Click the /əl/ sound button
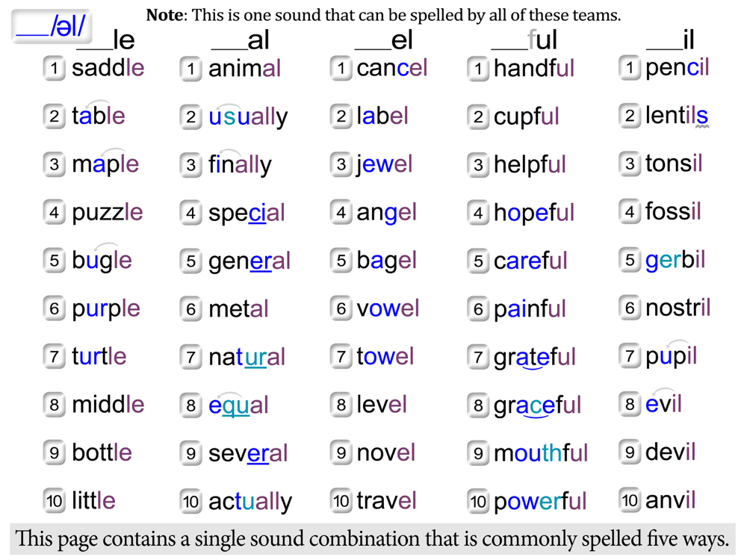The image size is (747, 560). pyautogui.click(x=52, y=26)
